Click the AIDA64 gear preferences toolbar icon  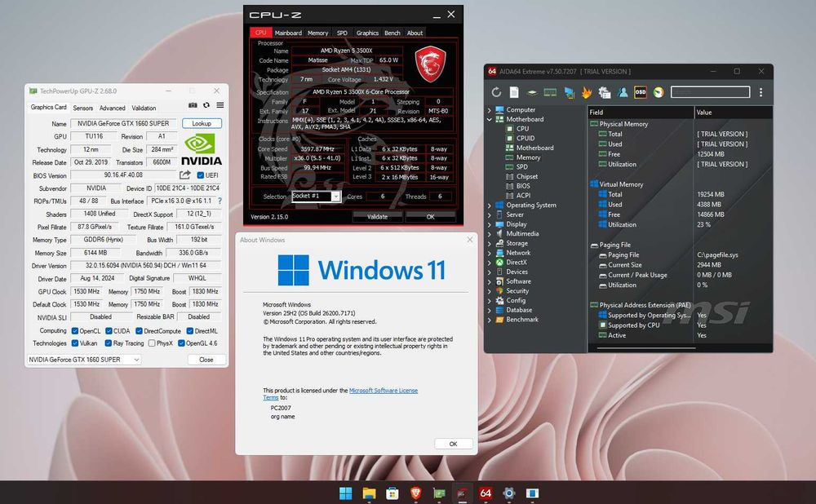604,92
